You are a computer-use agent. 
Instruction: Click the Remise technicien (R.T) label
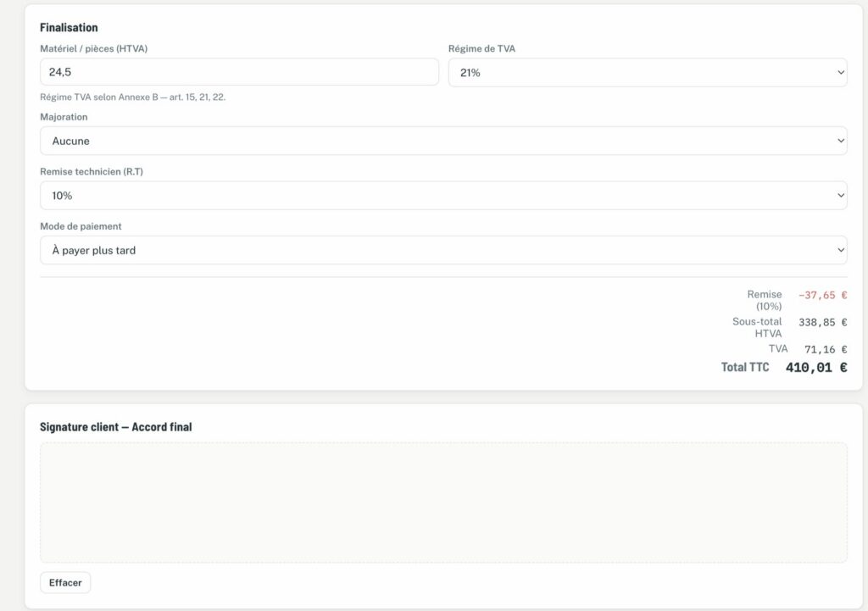92,171
